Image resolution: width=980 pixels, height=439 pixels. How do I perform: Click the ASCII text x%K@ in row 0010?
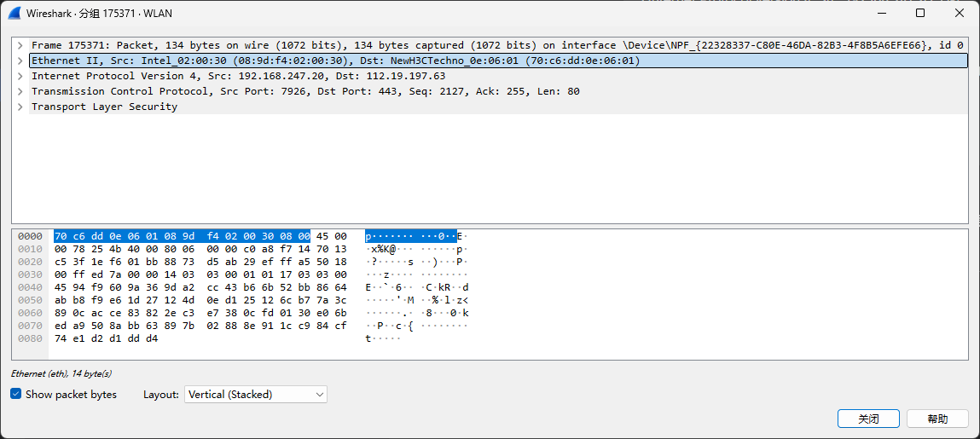tap(383, 249)
